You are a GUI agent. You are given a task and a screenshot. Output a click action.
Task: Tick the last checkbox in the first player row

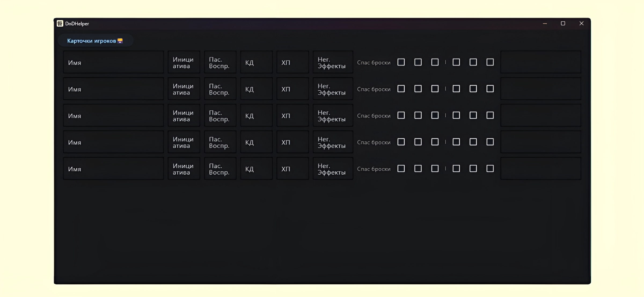[490, 62]
